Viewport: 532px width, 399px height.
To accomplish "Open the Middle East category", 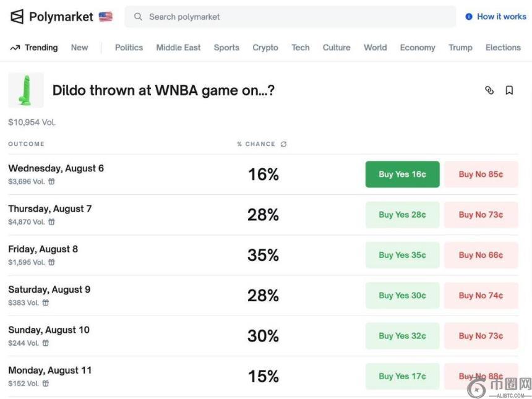I will click(x=178, y=48).
